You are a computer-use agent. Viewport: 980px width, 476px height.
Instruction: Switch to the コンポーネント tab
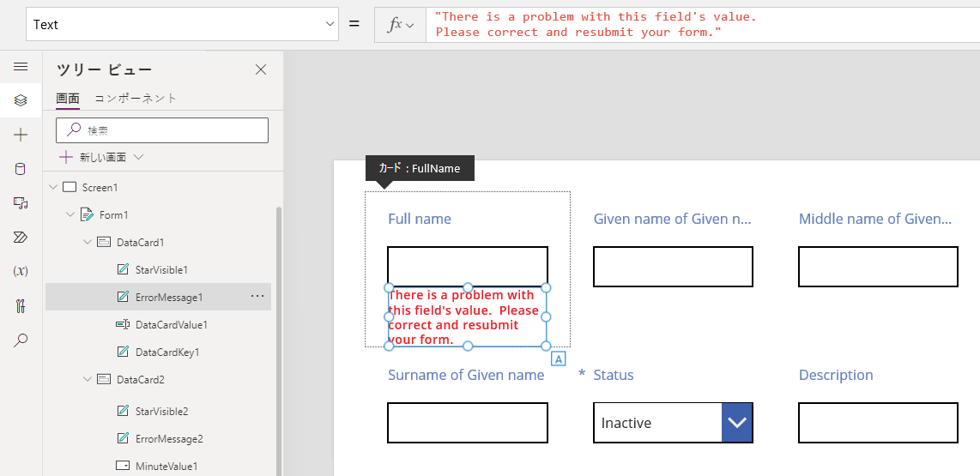pos(136,98)
